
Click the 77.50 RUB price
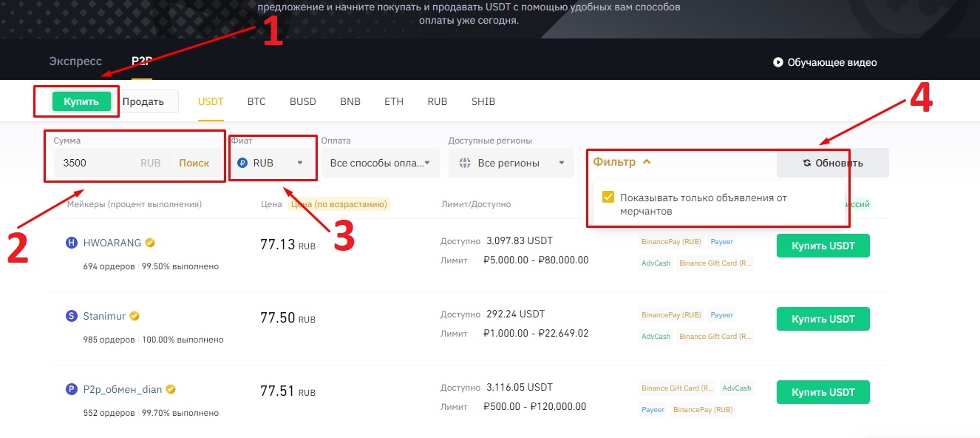(287, 318)
